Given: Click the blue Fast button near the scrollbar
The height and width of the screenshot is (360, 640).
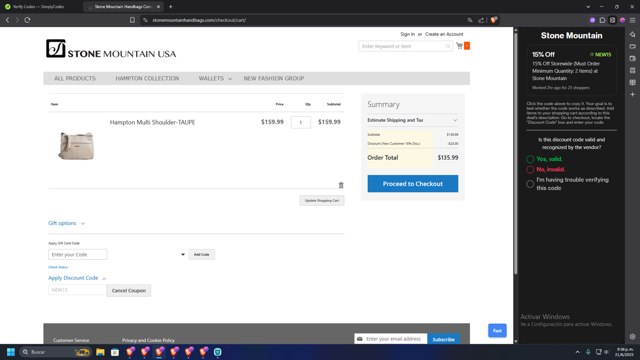Looking at the screenshot, I should pyautogui.click(x=497, y=331).
